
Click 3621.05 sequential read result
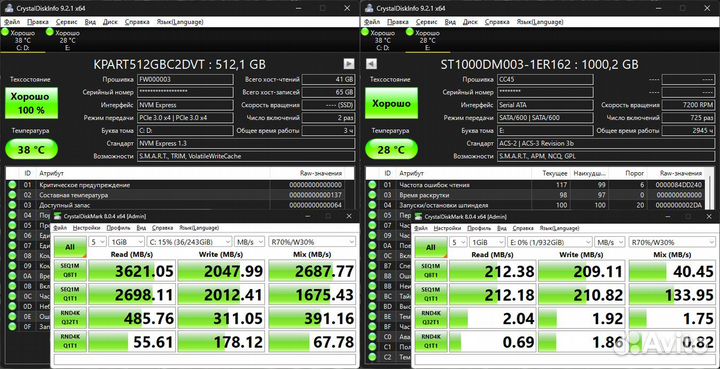coord(132,271)
